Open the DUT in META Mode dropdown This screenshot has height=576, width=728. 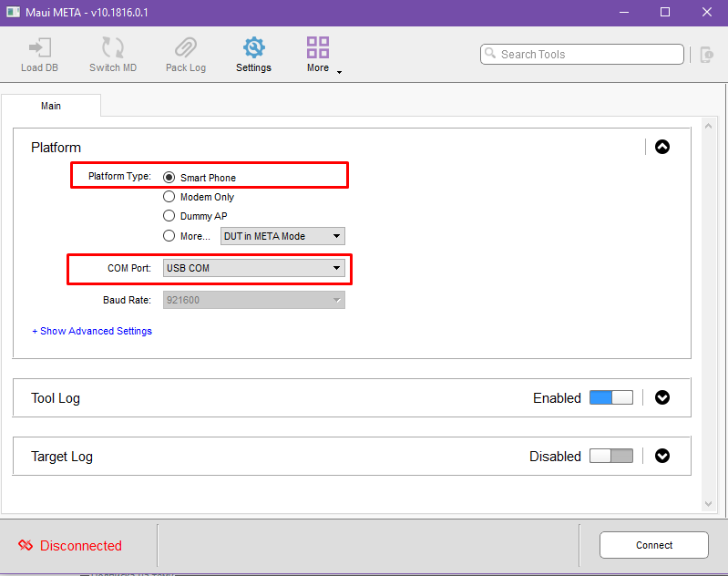(x=282, y=236)
